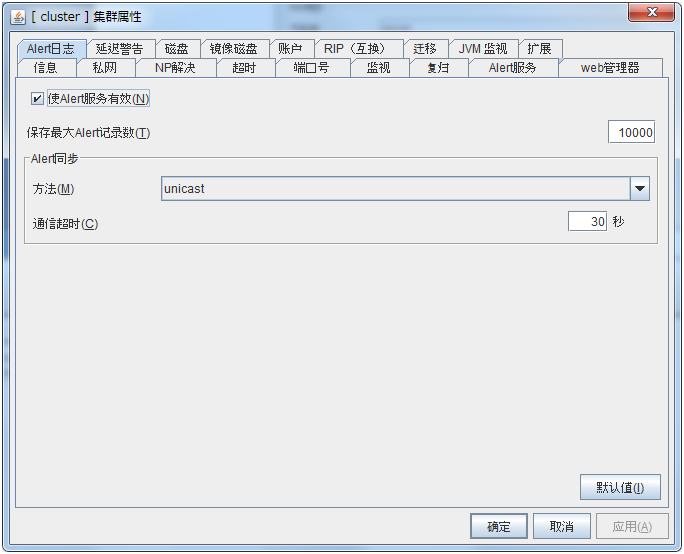
Task: Click the 方法 combo box showing unicast
Action: pyautogui.click(x=405, y=188)
